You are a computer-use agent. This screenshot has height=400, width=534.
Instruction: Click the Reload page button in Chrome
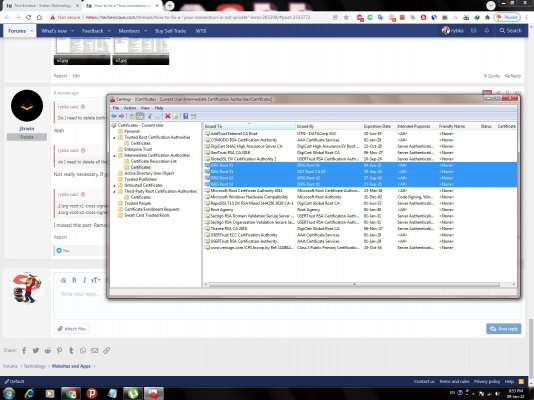(29, 17)
